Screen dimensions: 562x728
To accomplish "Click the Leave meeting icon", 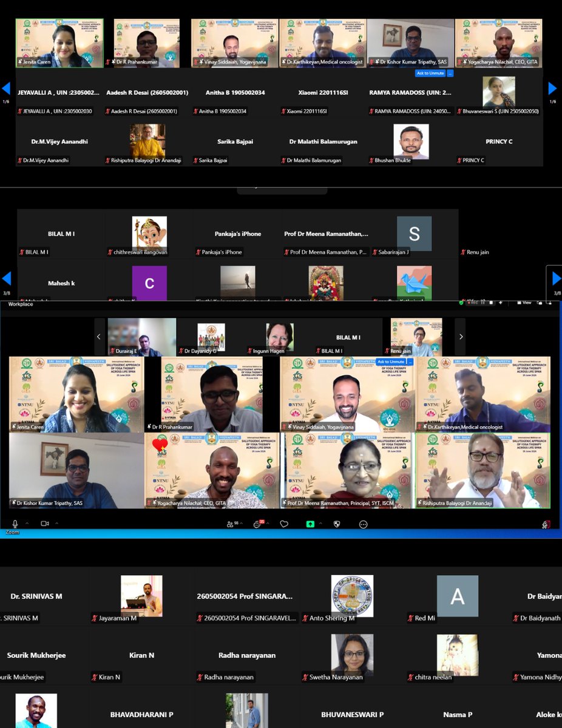I will click(x=547, y=524).
